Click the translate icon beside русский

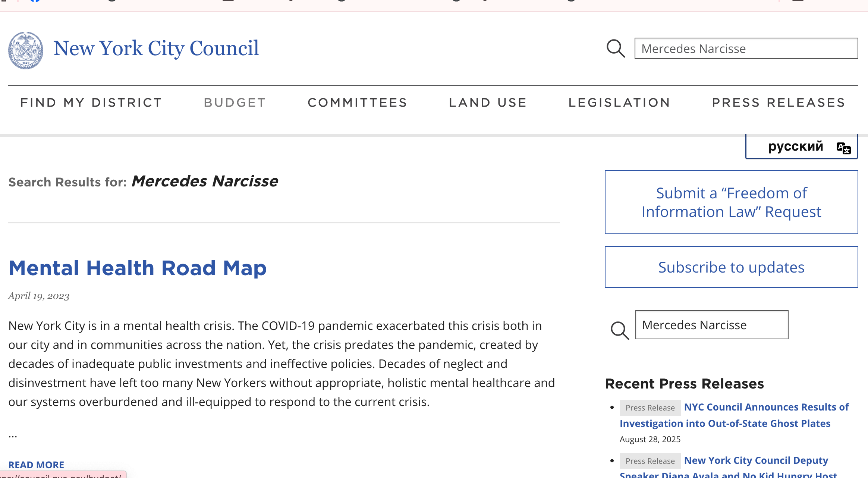pos(843,148)
